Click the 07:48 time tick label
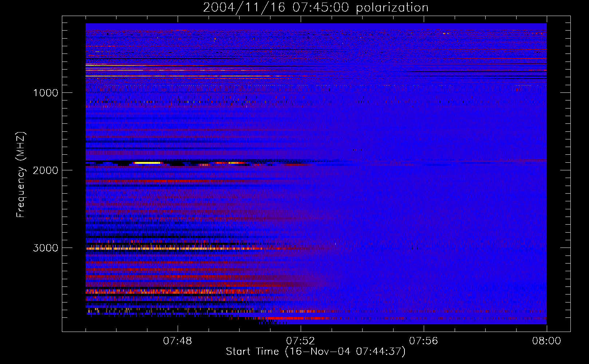The width and height of the screenshot is (589, 364). 177,341
